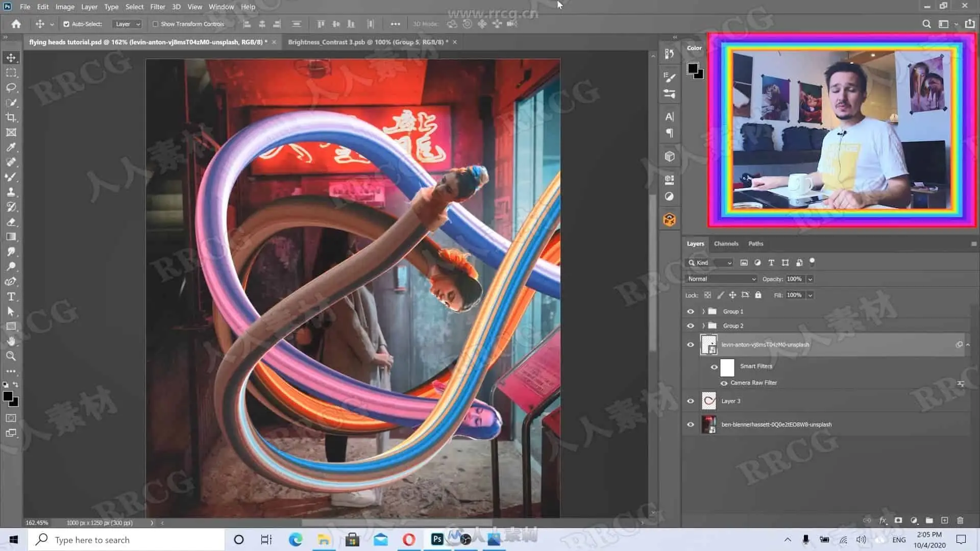Delete layer with the trash icon
Image resolution: width=980 pixels, height=551 pixels.
pos(960,520)
